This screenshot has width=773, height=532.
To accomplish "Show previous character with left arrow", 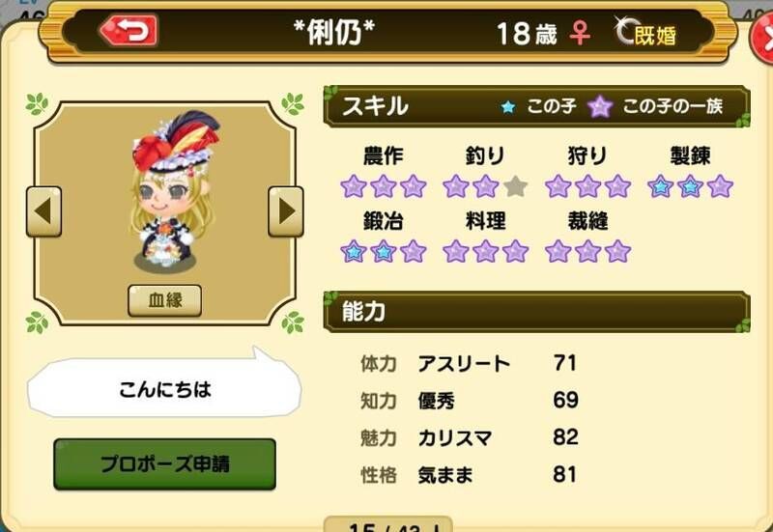I will (43, 211).
